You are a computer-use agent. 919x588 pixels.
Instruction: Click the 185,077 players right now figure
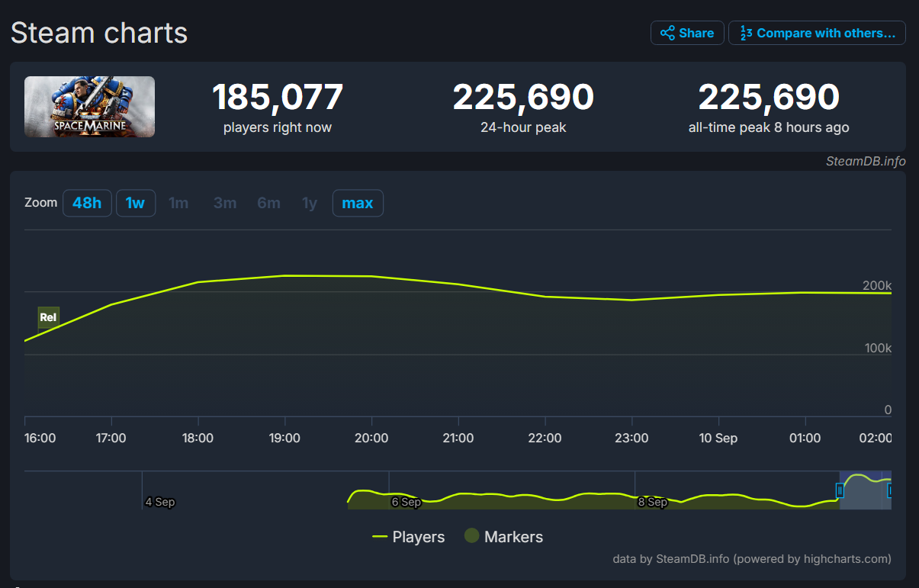pyautogui.click(x=278, y=98)
